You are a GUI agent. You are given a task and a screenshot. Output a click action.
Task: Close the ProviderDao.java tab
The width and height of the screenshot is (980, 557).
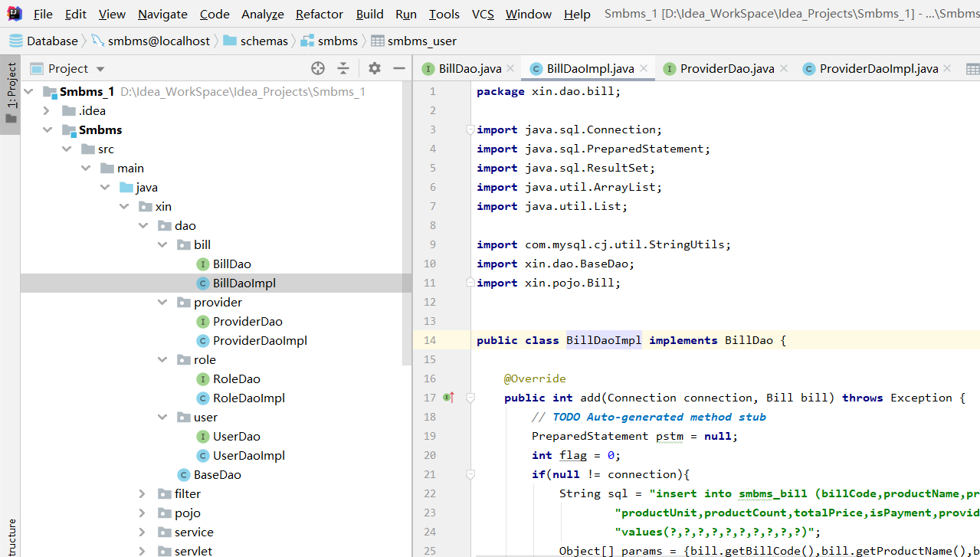783,68
